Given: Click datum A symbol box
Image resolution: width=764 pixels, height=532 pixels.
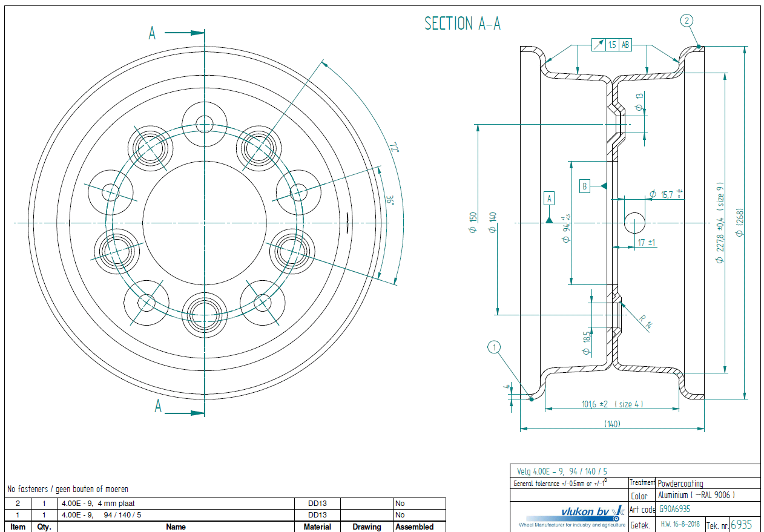Looking at the screenshot, I should click(549, 198).
